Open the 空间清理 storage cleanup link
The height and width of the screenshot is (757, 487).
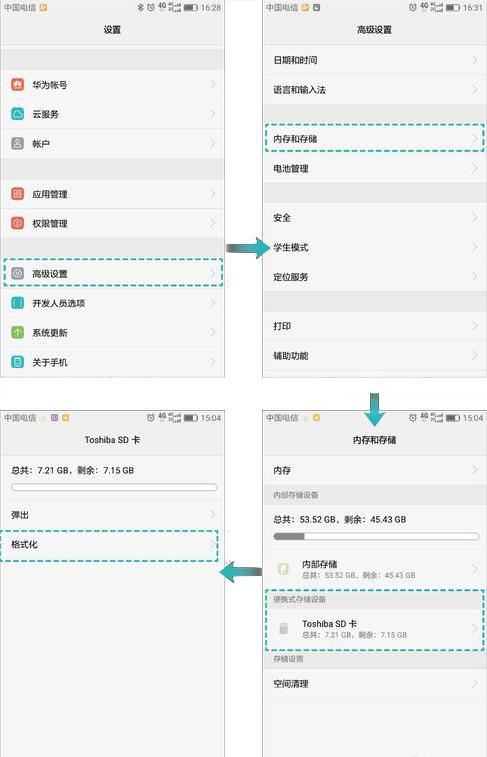point(375,684)
